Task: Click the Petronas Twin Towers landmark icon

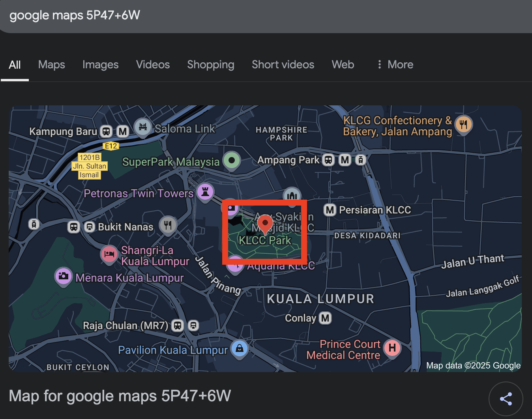Action: coord(205,192)
